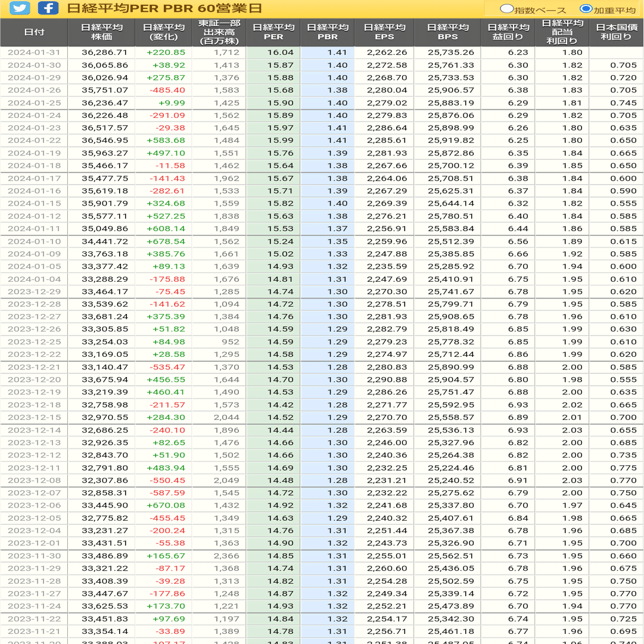Select date cell 2023-11-22
Viewport: 644px width, 644px height.
34,620
